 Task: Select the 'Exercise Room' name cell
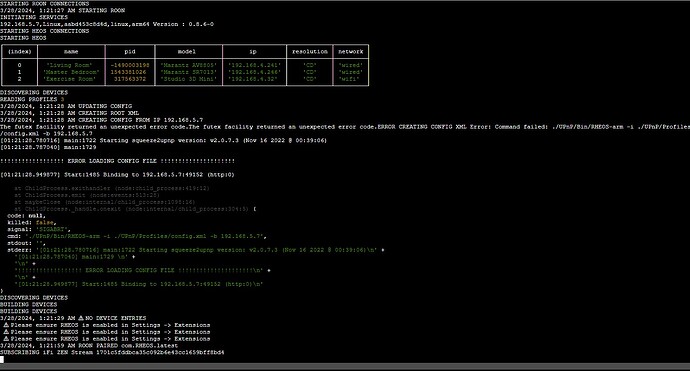(70, 79)
